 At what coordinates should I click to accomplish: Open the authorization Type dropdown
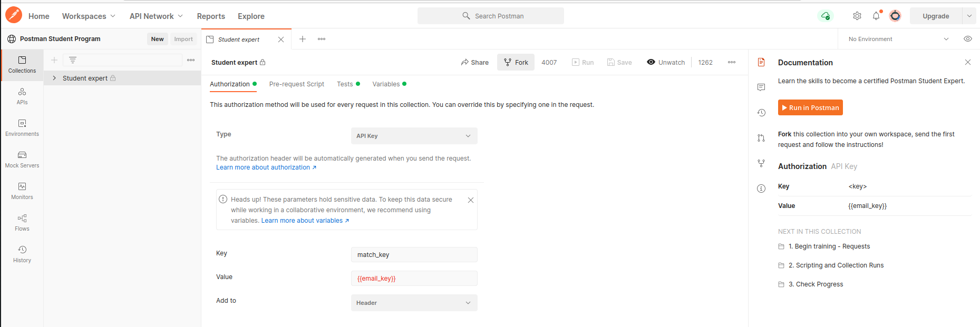pos(414,136)
